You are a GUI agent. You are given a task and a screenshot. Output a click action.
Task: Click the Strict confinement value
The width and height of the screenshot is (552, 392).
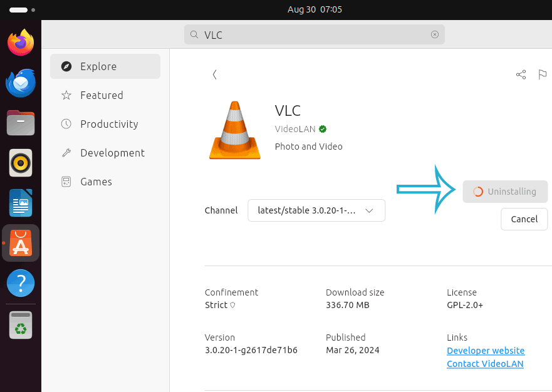coord(216,305)
